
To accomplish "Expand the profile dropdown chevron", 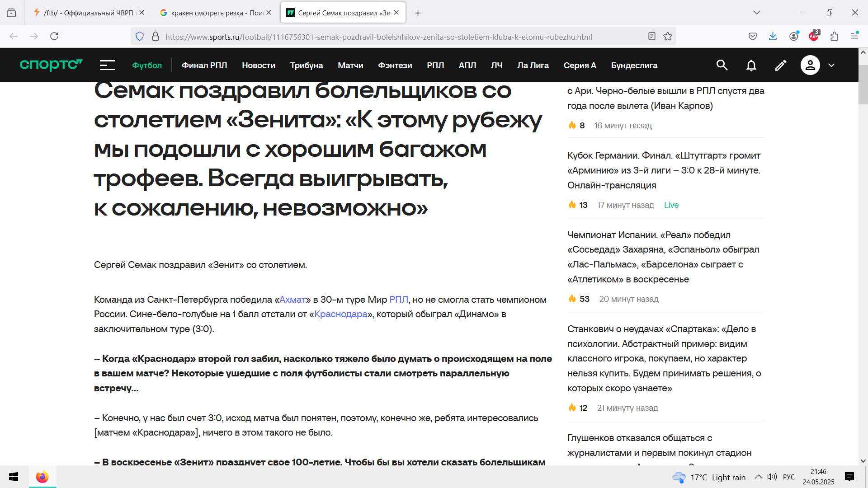I will [x=831, y=65].
